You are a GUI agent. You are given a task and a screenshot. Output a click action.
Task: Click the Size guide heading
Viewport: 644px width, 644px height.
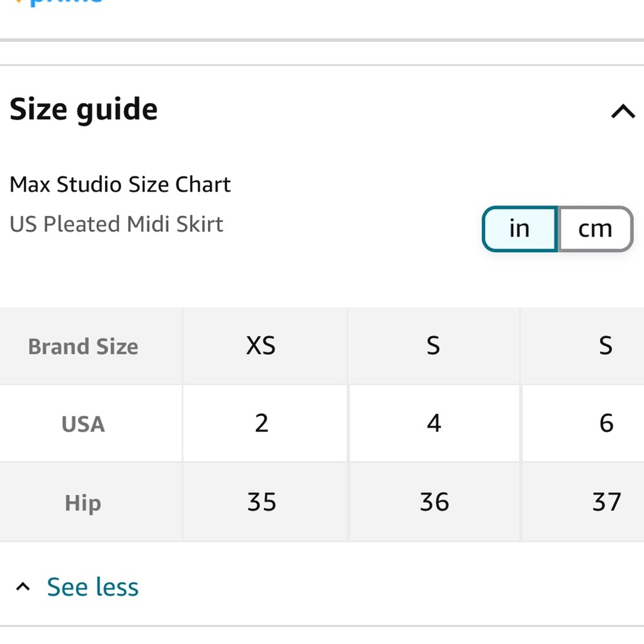point(83,109)
